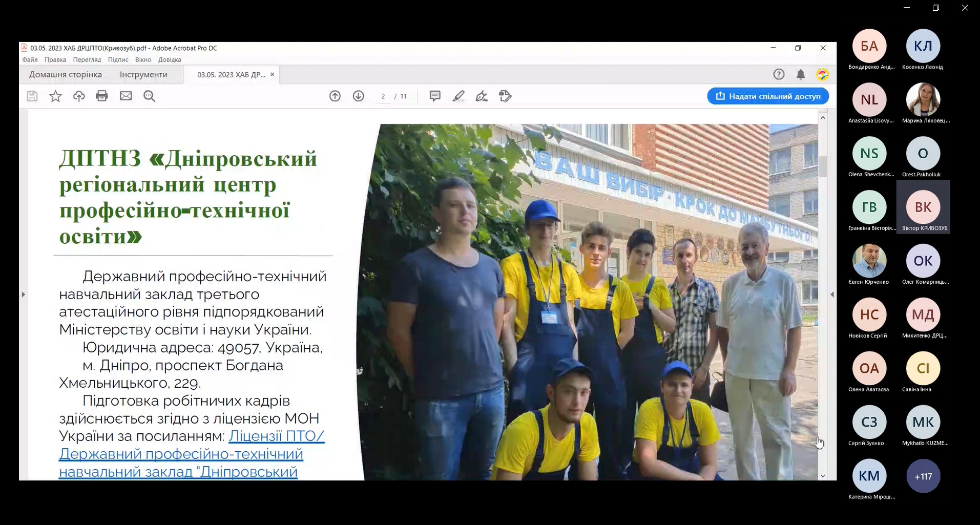This screenshot has width=980, height=525.
Task: Click the page number input field
Action: pos(383,96)
